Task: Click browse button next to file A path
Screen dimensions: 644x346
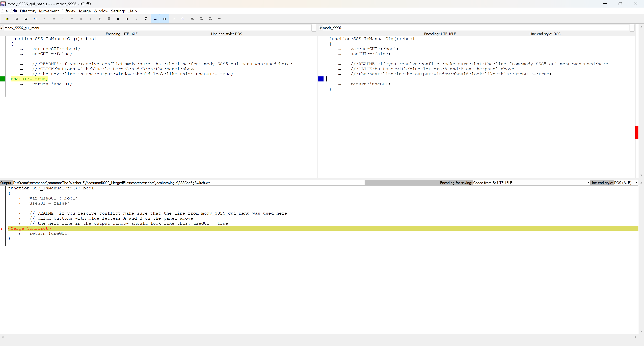Action: 313,28
